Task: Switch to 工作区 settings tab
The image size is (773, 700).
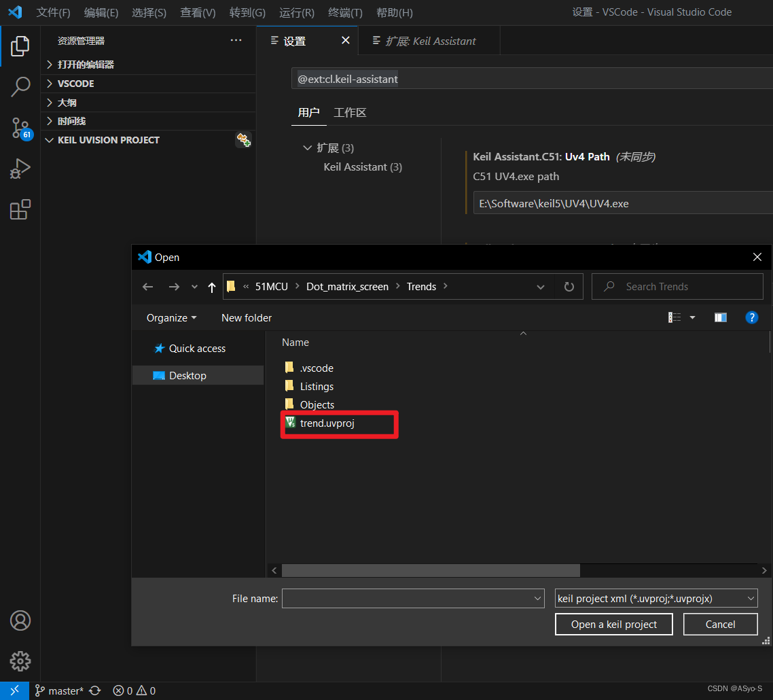Action: [350, 112]
